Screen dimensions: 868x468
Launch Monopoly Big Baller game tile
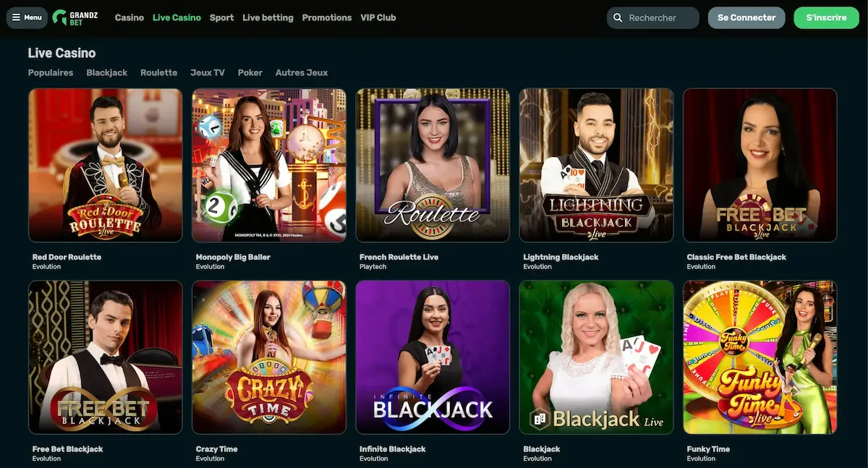[x=269, y=165]
